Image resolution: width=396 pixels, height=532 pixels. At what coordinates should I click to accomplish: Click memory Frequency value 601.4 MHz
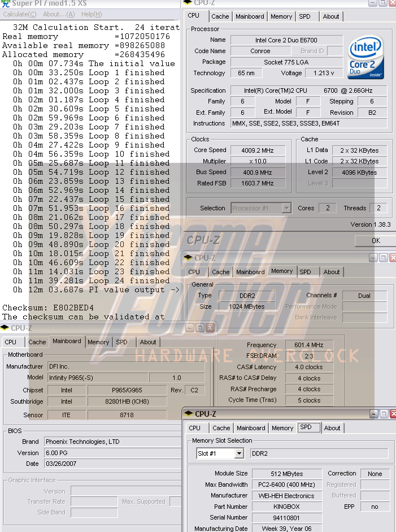[309, 345]
